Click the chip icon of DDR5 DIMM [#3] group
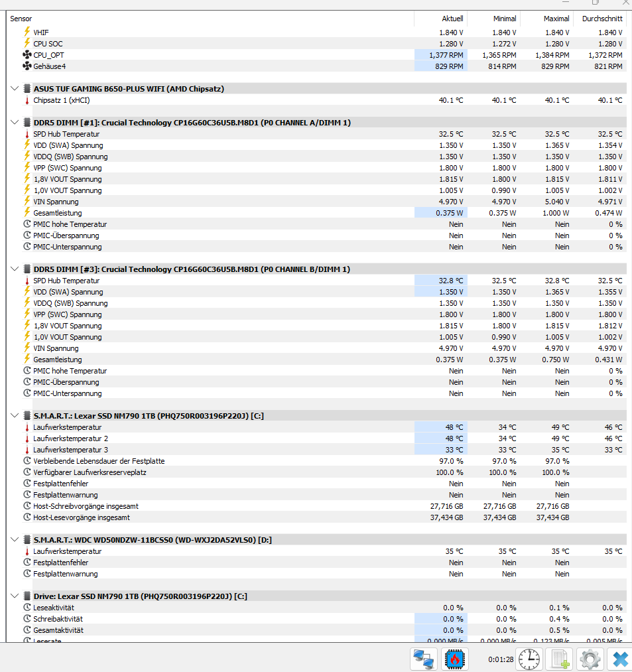The width and height of the screenshot is (632, 672). 27,269
